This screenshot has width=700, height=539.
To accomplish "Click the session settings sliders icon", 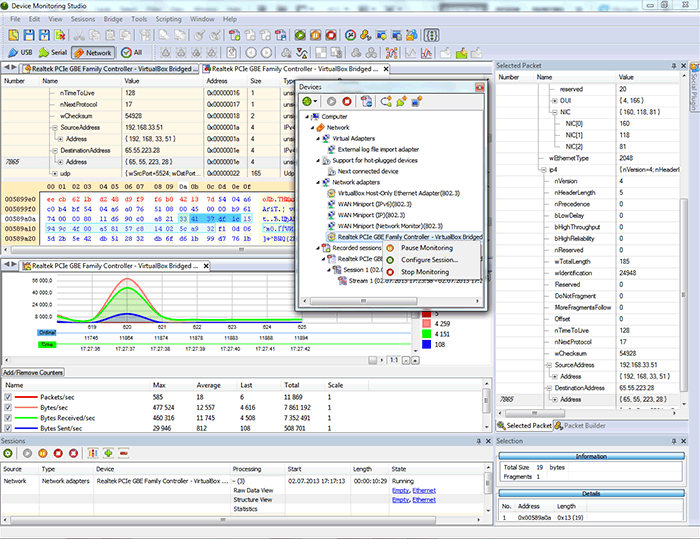I will 93,453.
